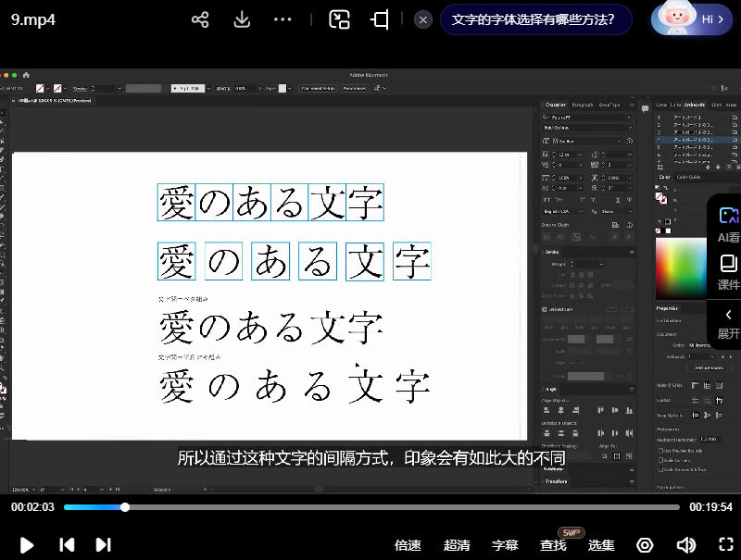Image resolution: width=741 pixels, height=560 pixels.
Task: Click the video progress bar handle
Action: [x=125, y=507]
